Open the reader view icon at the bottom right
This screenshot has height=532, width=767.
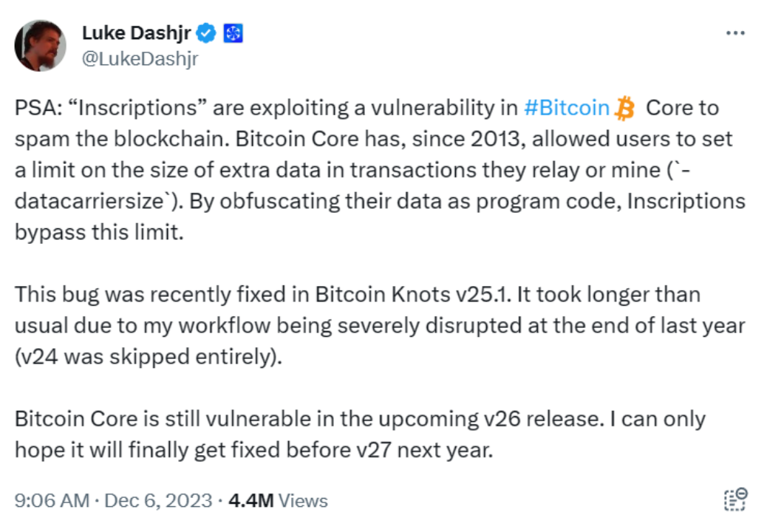pos(735,499)
